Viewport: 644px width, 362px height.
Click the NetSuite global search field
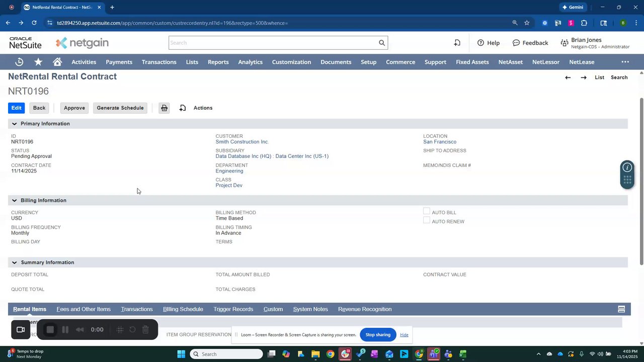[x=273, y=43]
